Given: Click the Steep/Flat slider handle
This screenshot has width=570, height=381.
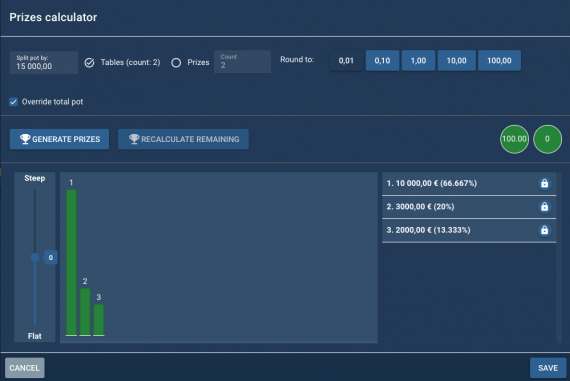Looking at the screenshot, I should click(35, 257).
